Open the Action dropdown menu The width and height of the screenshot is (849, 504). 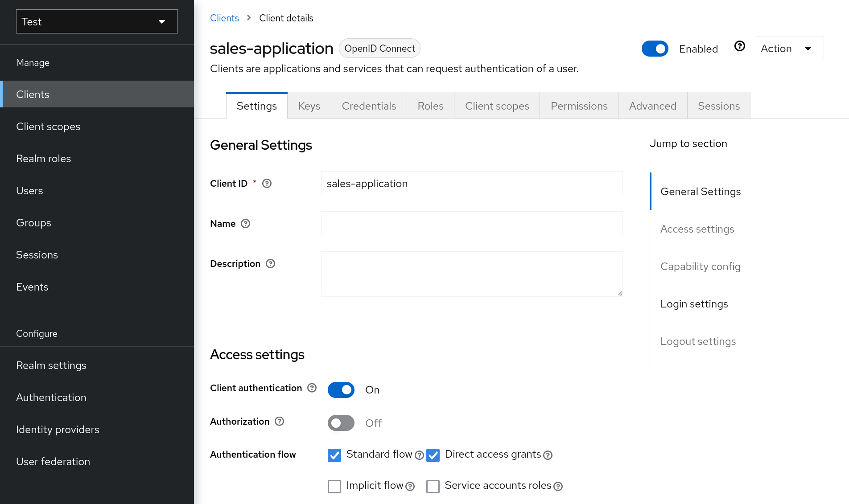789,48
